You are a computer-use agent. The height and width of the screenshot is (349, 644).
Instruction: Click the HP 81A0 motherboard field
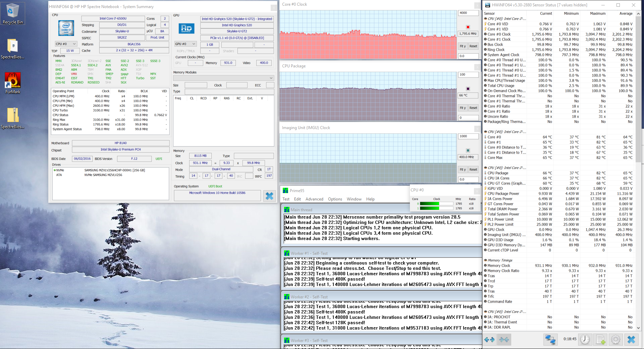click(121, 143)
